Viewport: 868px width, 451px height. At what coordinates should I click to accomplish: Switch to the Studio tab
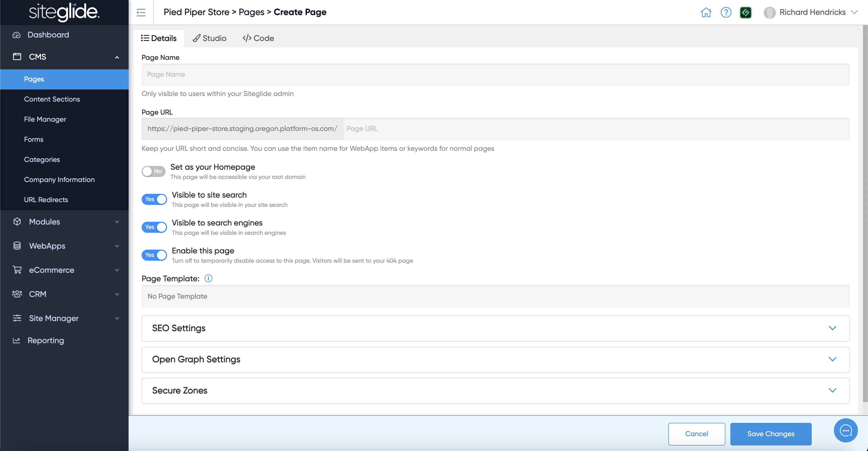209,38
